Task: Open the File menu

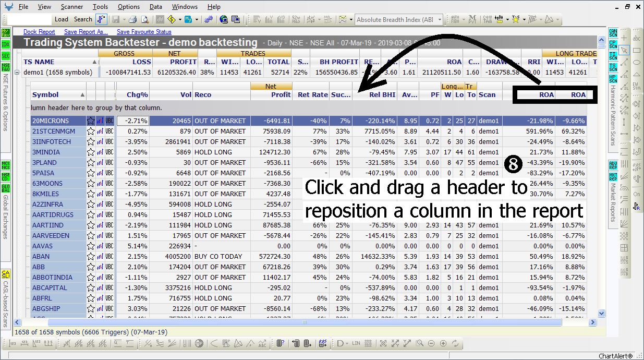Action: click(x=23, y=7)
